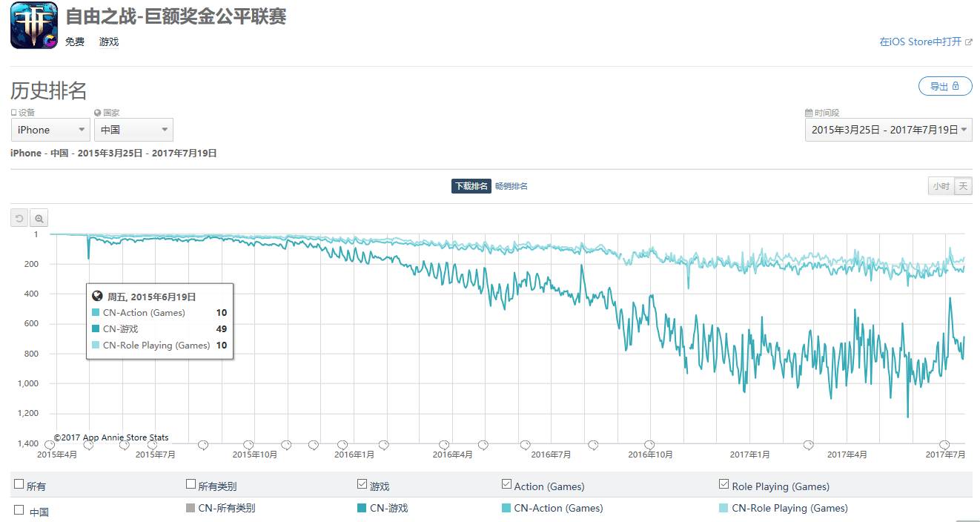Uncheck the 游戏 category checkbox
Image resolution: width=980 pixels, height=522 pixels.
362,485
